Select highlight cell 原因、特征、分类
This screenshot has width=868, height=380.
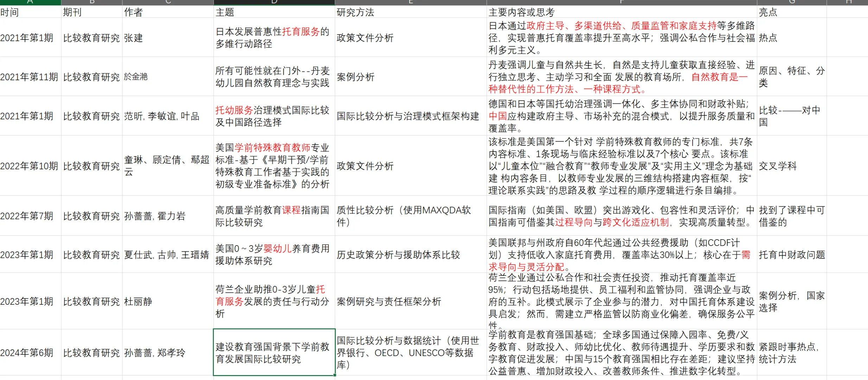point(791,76)
